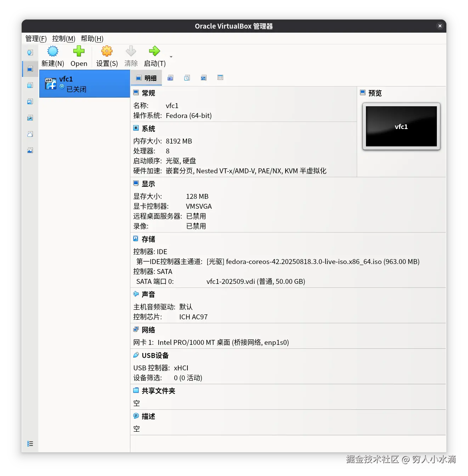Image resolution: width=468 pixels, height=476 pixels.
Task: Click the 新建(N) new machine icon
Action: coord(53,51)
